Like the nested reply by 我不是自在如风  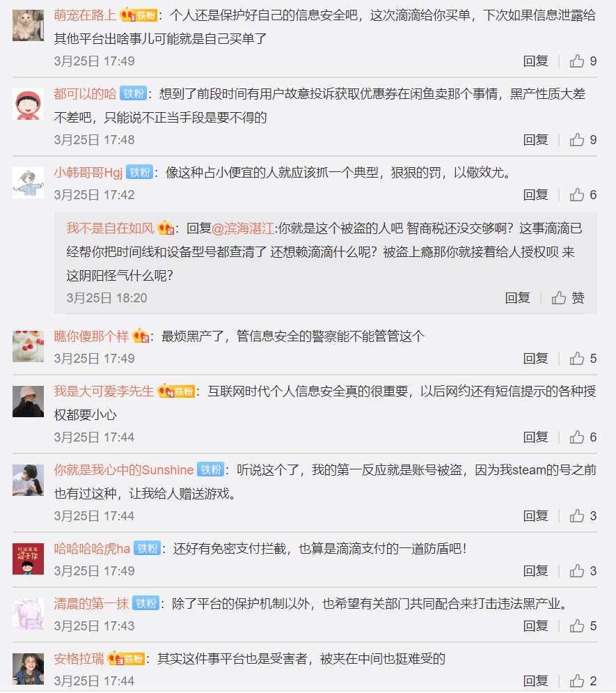coord(568,298)
